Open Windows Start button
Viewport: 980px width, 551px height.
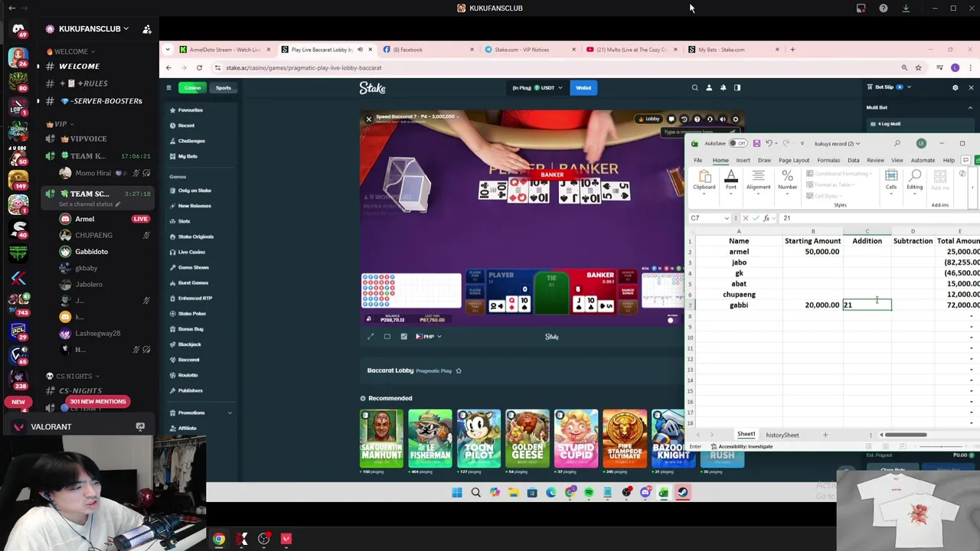(457, 493)
